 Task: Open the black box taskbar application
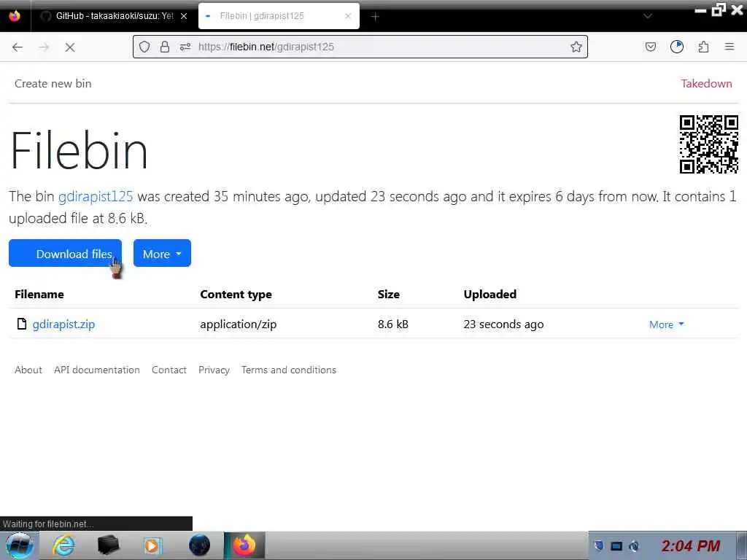coord(108,545)
